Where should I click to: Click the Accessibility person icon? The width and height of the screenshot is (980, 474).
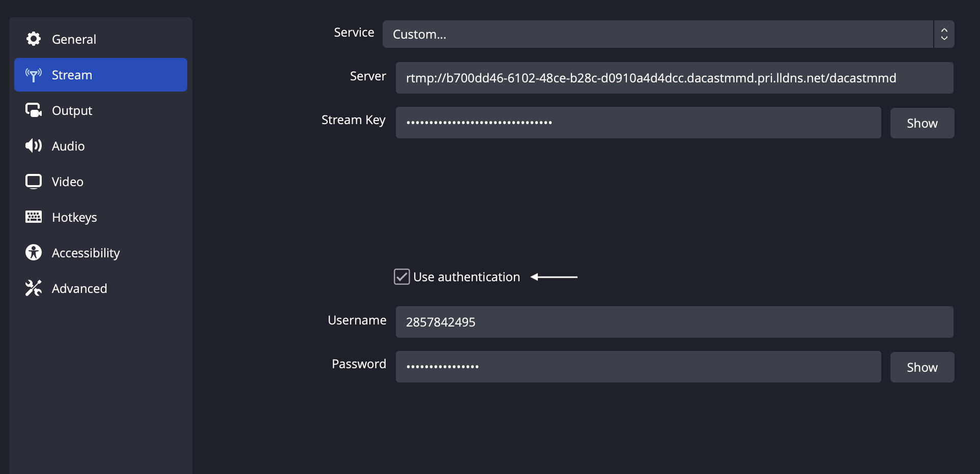(x=34, y=252)
